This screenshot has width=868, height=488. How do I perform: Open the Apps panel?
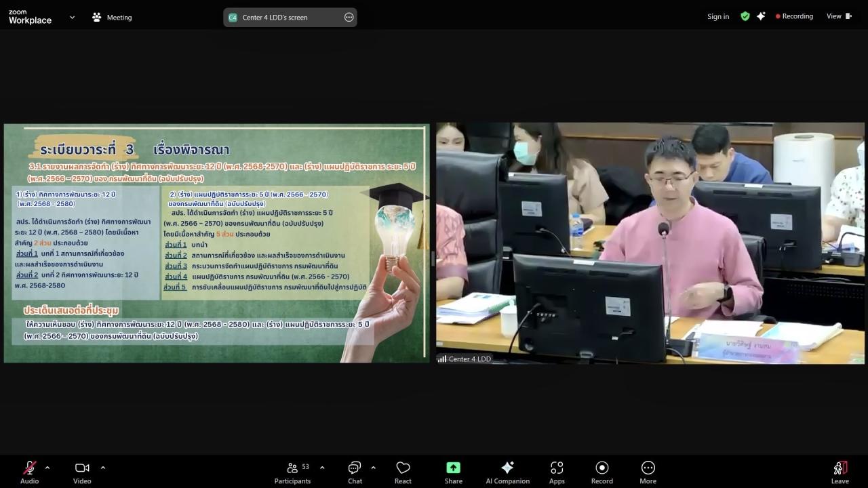click(557, 472)
